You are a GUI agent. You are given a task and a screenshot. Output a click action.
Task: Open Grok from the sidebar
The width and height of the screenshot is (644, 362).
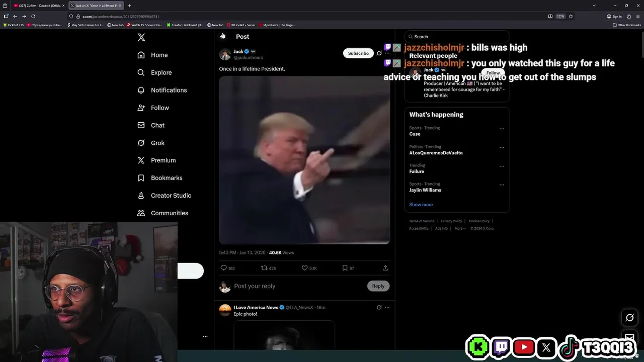[151, 143]
